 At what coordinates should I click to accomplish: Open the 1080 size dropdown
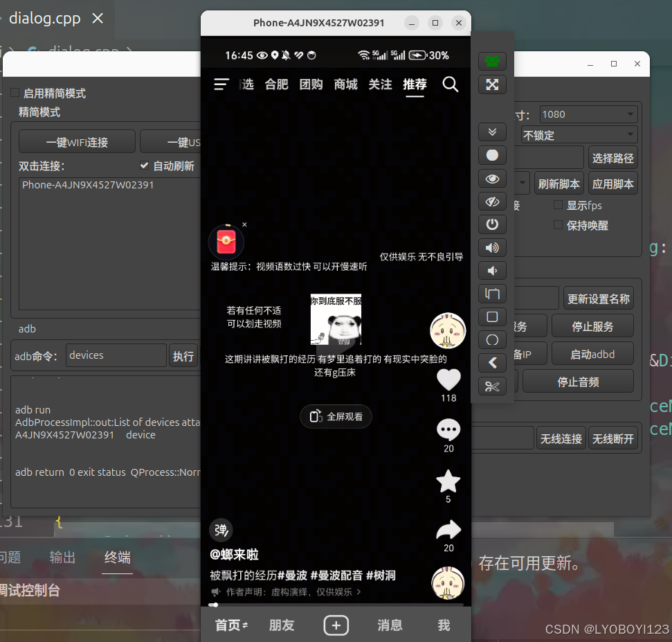click(588, 114)
